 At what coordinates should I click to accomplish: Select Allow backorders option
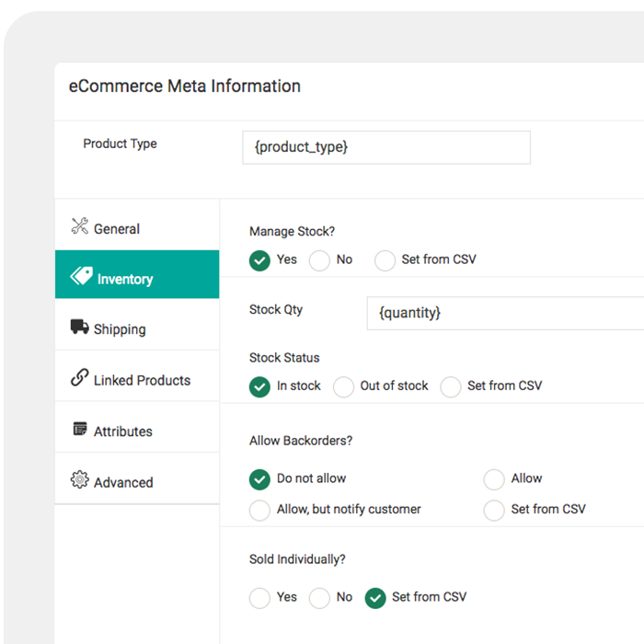494,479
